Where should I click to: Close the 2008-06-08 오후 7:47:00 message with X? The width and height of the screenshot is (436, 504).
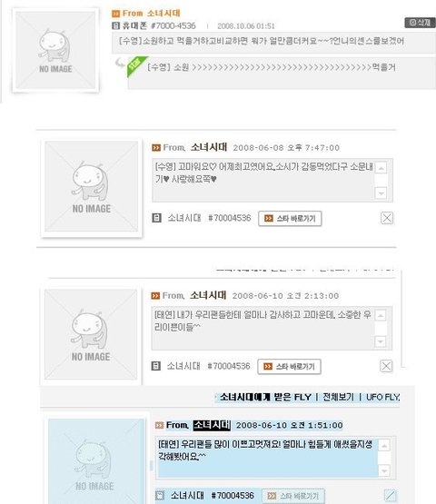pyautogui.click(x=387, y=218)
